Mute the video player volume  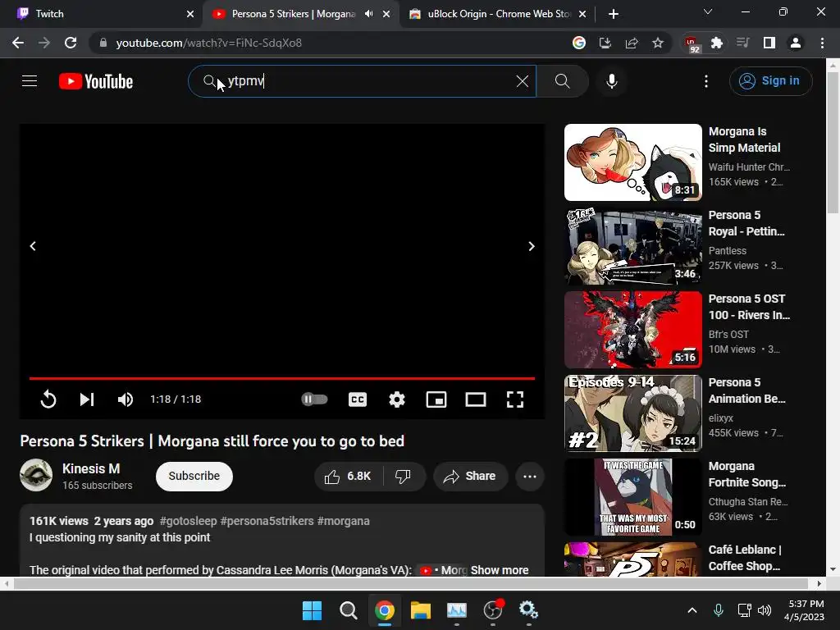(x=126, y=399)
